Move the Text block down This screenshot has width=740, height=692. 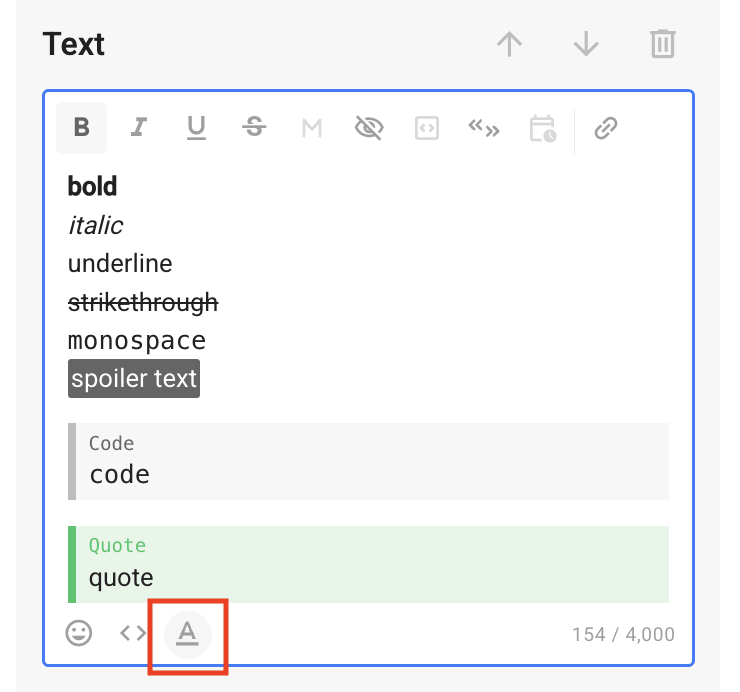586,45
